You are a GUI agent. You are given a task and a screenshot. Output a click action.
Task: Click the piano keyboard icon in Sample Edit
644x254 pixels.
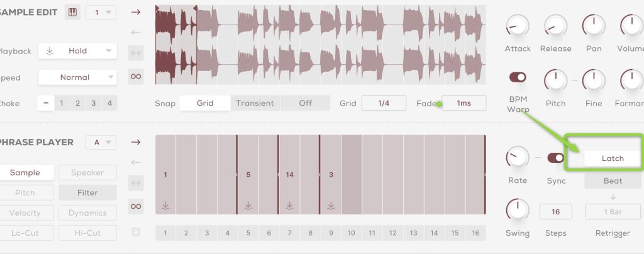coord(73,13)
